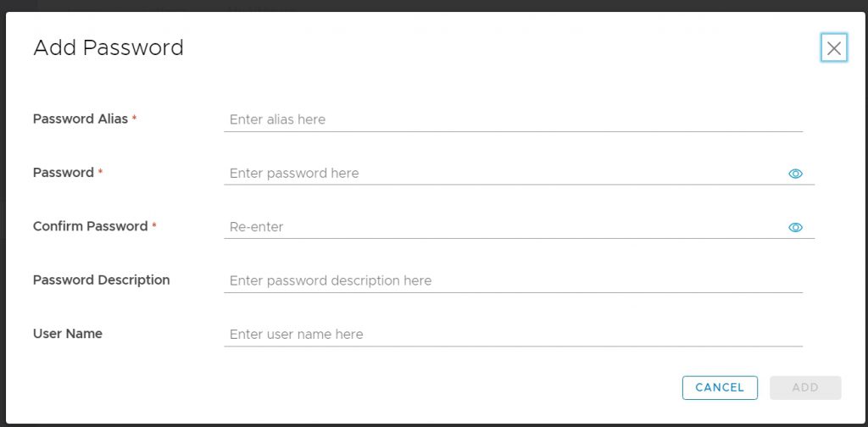Click the User Name label
The height and width of the screenshot is (427, 868).
tap(68, 334)
